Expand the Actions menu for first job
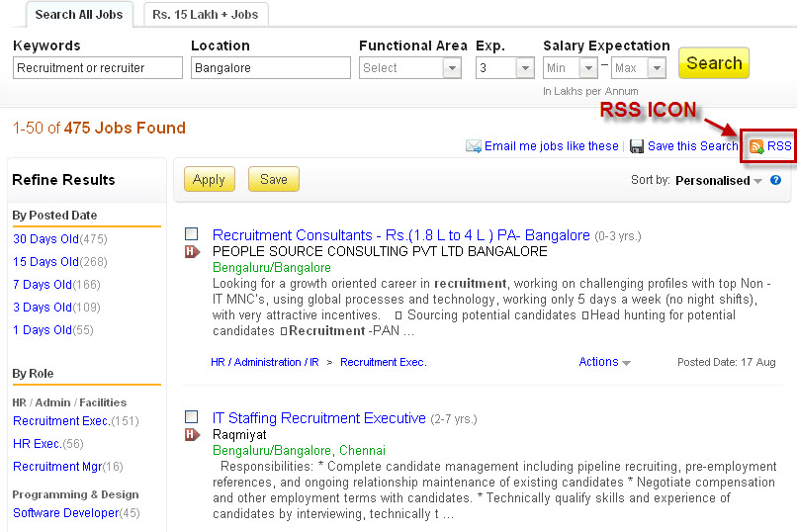 [604, 362]
